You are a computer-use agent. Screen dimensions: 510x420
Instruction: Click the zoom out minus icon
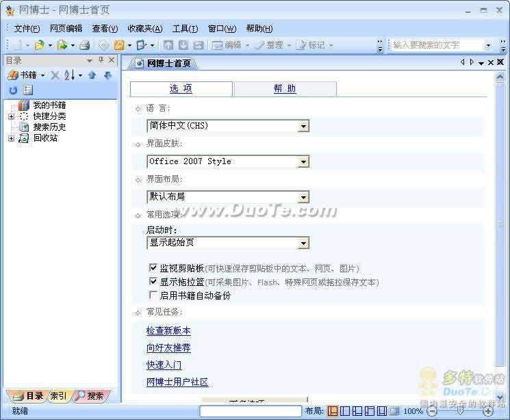point(432,411)
